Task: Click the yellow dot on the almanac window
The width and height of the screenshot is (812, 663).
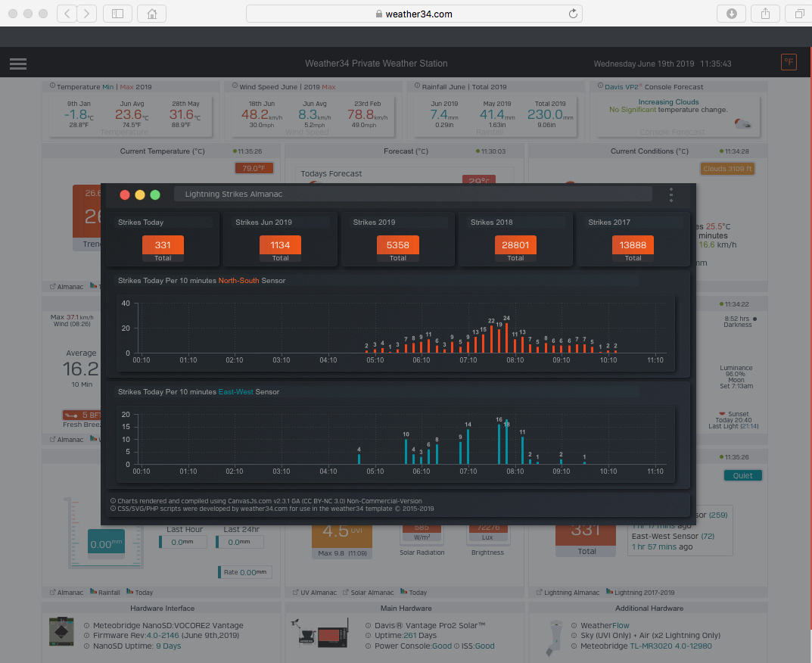Action: pos(140,195)
